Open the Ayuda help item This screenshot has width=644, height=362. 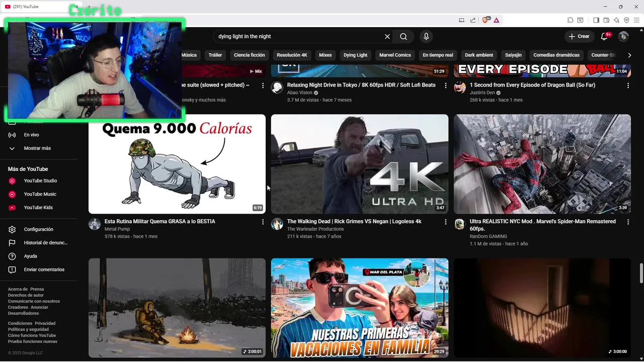pos(38,256)
